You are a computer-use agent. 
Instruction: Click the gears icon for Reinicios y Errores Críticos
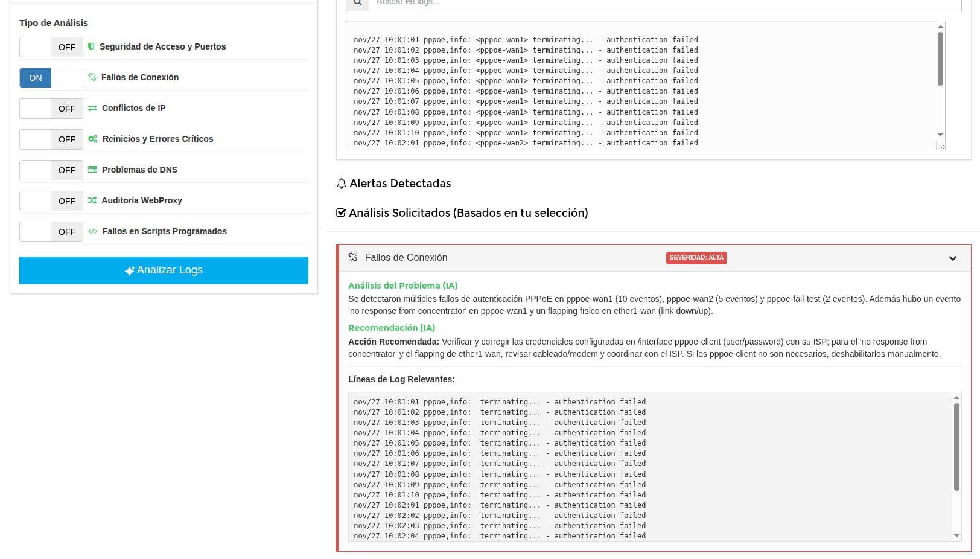coord(92,139)
